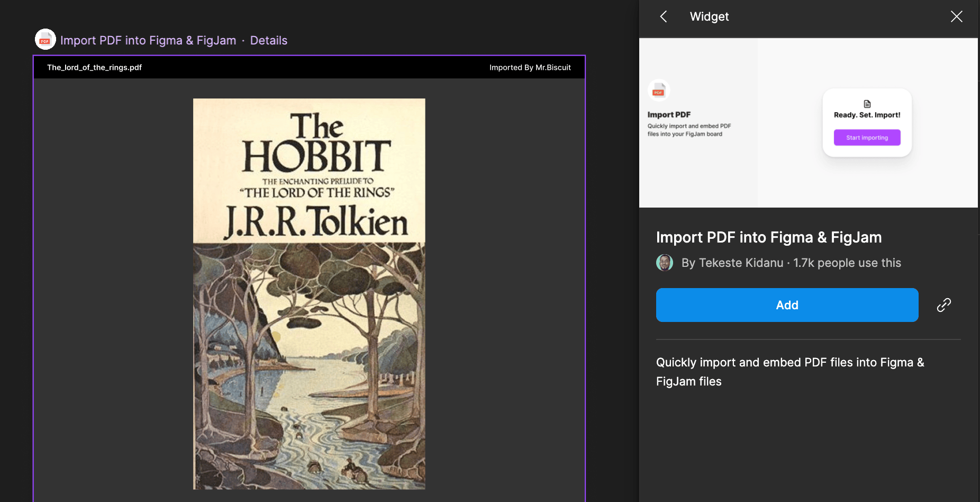
Task: Click the Imported By Mr.Biscuit label
Action: [x=530, y=67]
